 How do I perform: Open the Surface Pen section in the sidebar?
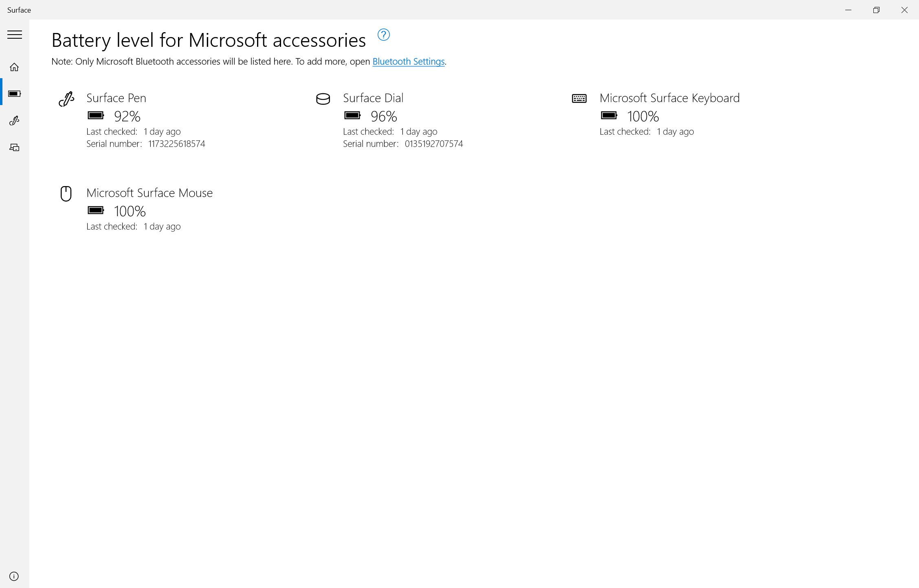pyautogui.click(x=15, y=121)
